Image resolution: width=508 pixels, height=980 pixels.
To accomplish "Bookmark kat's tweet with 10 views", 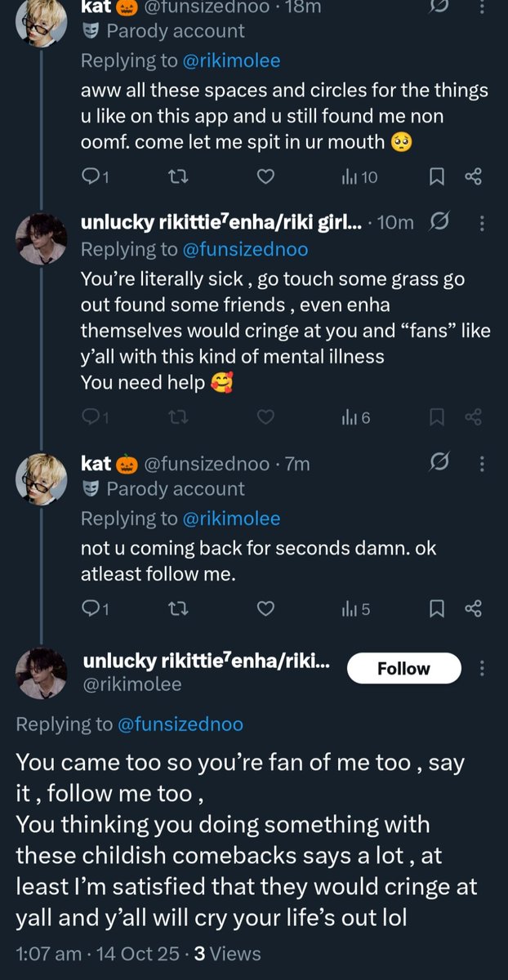I will point(437,176).
